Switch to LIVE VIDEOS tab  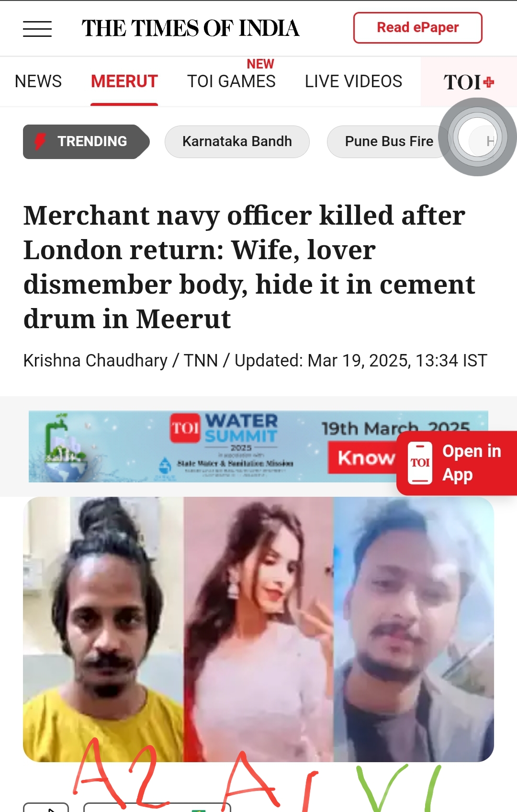[x=353, y=81]
